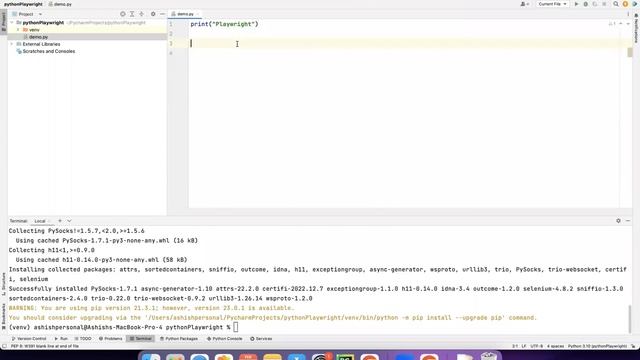
Task: Click the Search Everywhere magnifier
Action: coord(616,4)
